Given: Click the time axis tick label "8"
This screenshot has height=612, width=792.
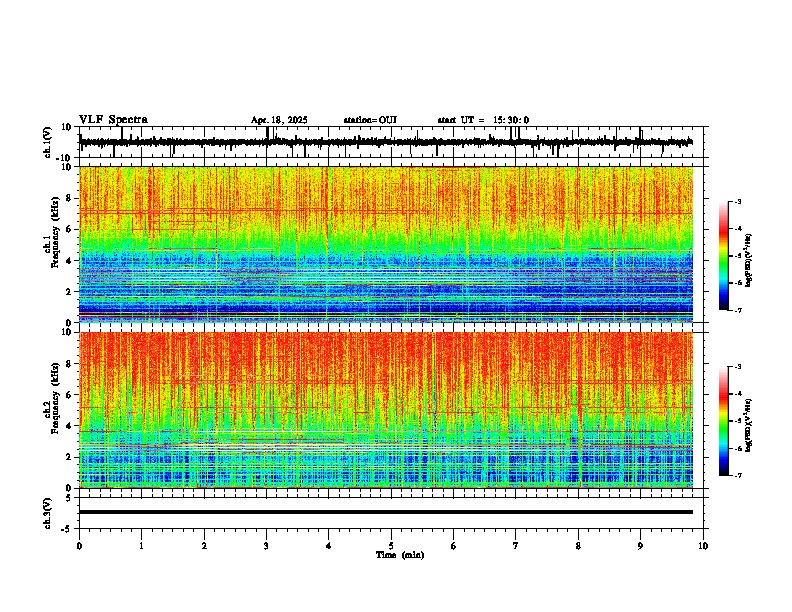Looking at the screenshot, I should (578, 546).
